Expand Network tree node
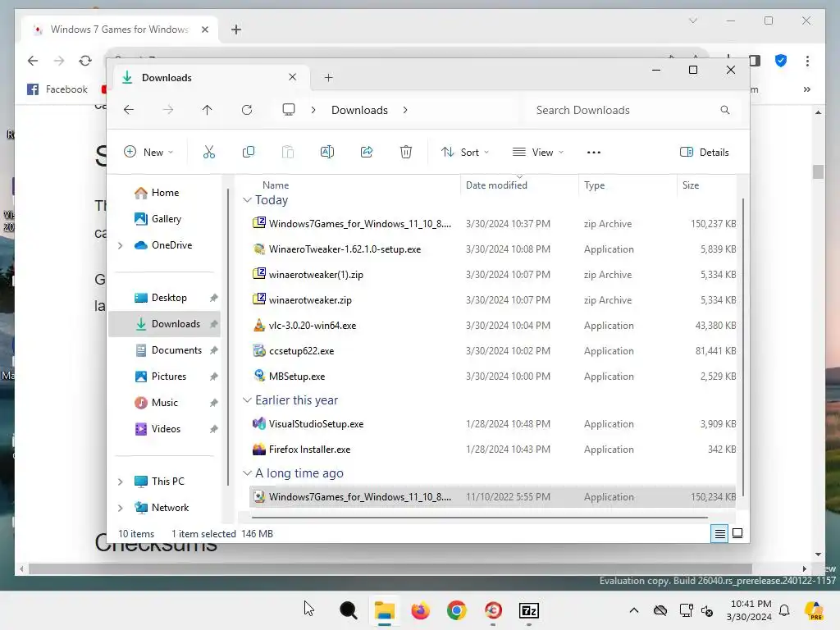Screen dimensions: 840x630 (x=120, y=508)
